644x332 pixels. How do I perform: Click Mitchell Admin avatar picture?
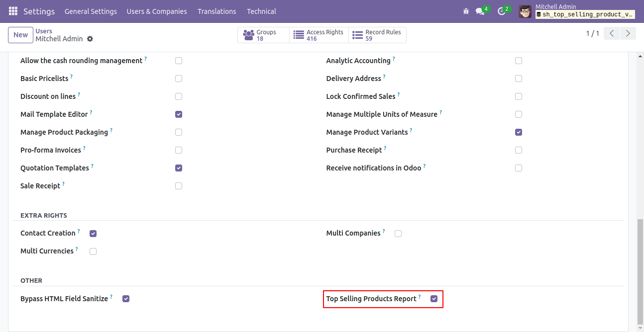[x=525, y=11]
